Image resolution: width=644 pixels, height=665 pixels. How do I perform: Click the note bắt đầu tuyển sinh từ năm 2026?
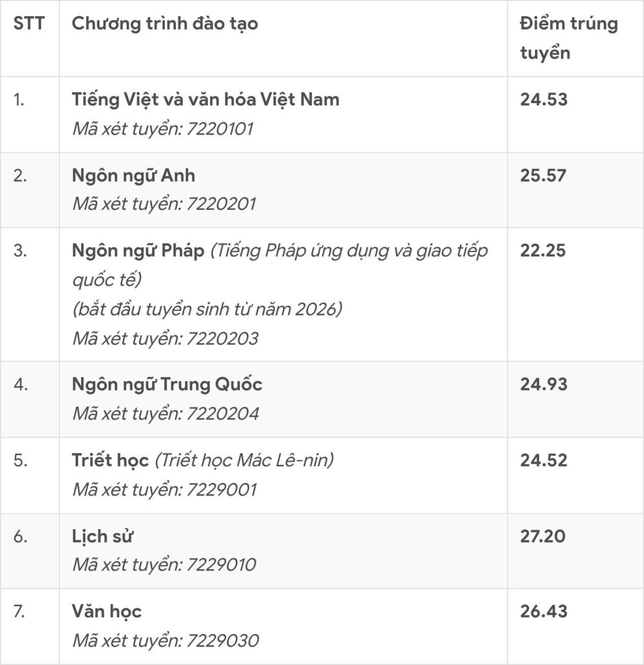tap(207, 310)
